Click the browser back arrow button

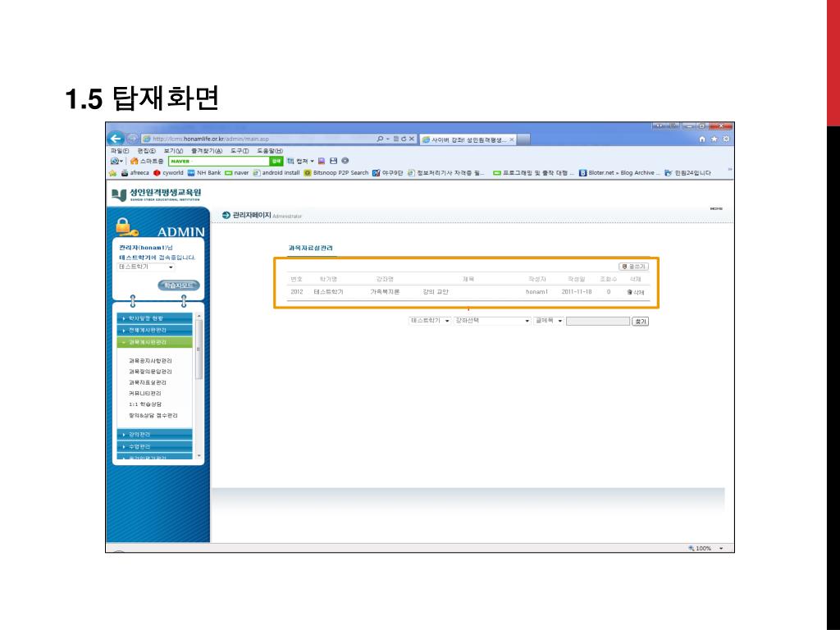(116, 139)
